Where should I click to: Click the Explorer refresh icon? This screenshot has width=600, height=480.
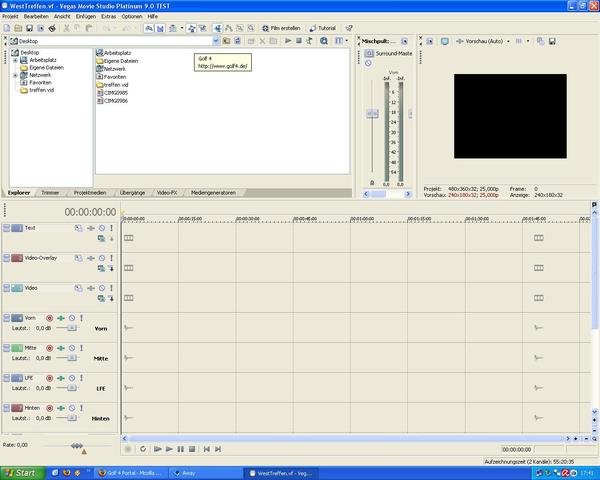coord(237,41)
